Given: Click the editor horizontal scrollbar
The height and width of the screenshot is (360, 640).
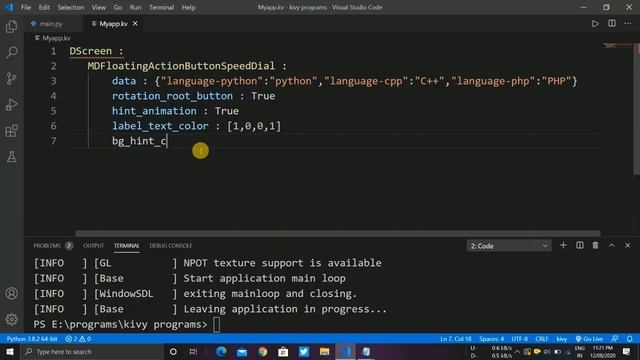Looking at the screenshot, I should click(338, 233).
